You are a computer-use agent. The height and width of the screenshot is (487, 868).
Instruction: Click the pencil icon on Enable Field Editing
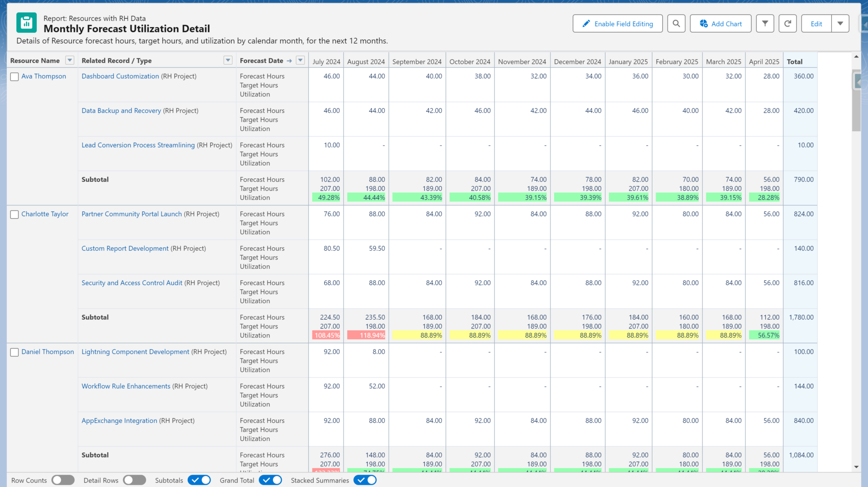pyautogui.click(x=587, y=24)
